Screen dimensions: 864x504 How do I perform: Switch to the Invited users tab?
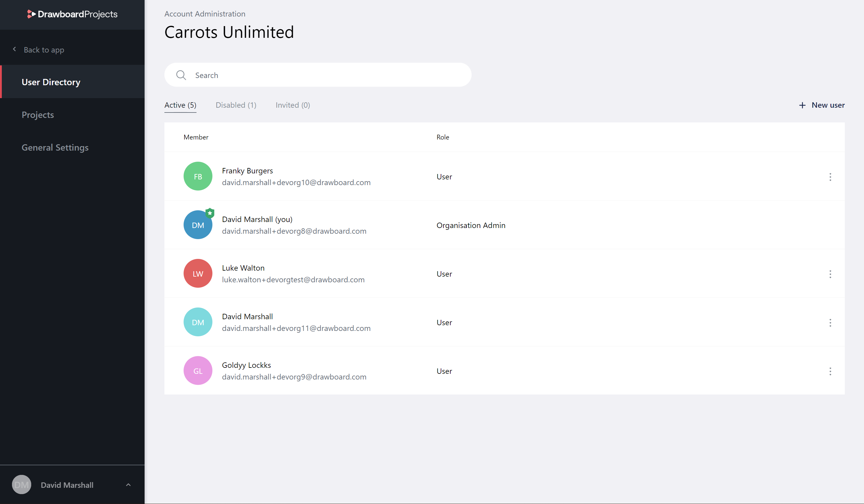pos(292,105)
